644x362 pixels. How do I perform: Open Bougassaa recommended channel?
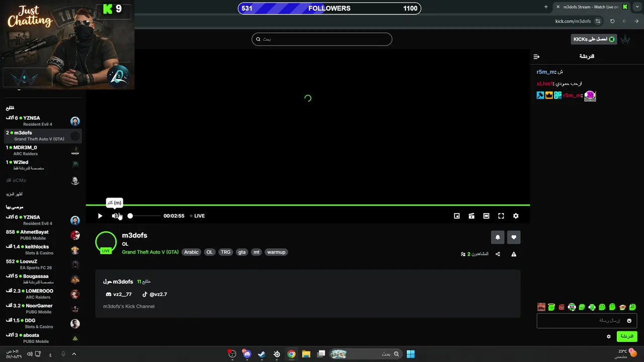[43, 279]
